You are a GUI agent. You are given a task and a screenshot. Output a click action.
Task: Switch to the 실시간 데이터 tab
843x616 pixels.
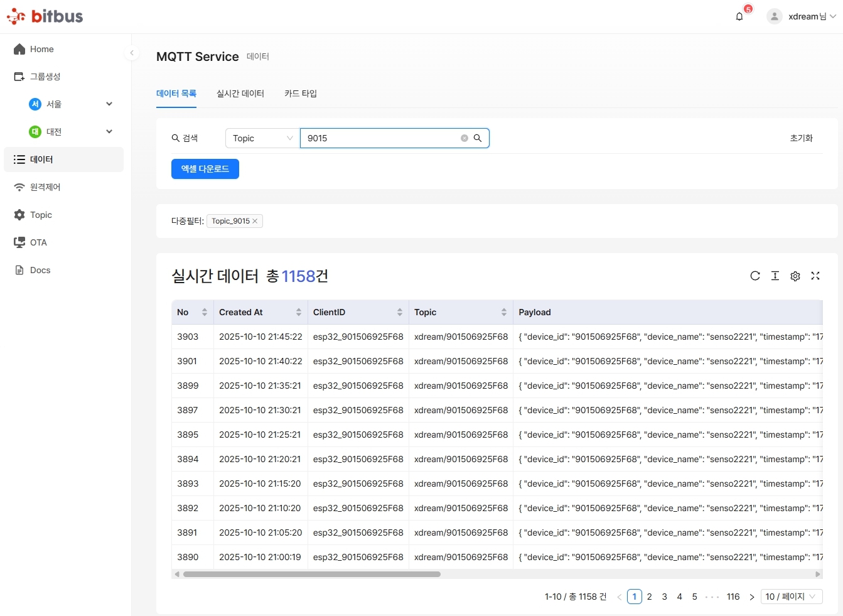(x=240, y=94)
